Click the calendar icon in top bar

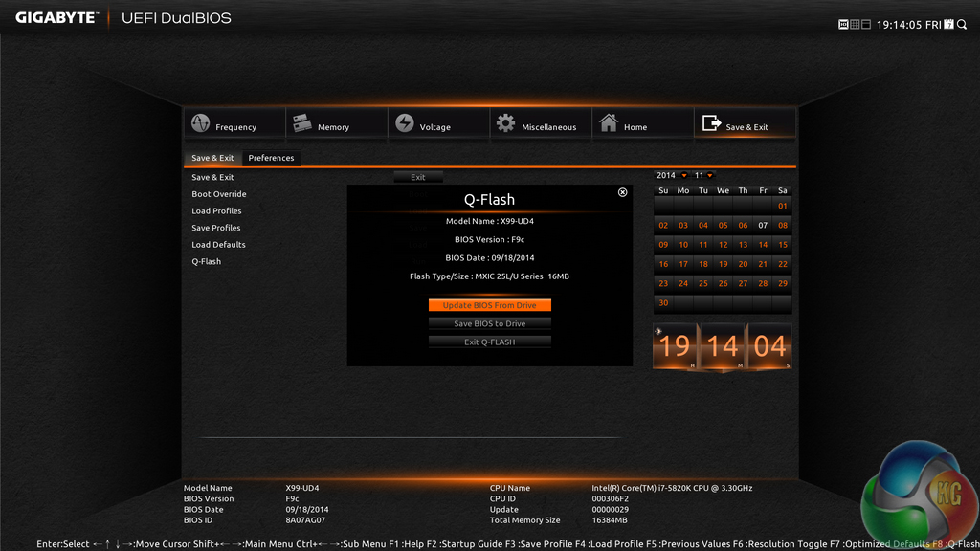coord(948,24)
